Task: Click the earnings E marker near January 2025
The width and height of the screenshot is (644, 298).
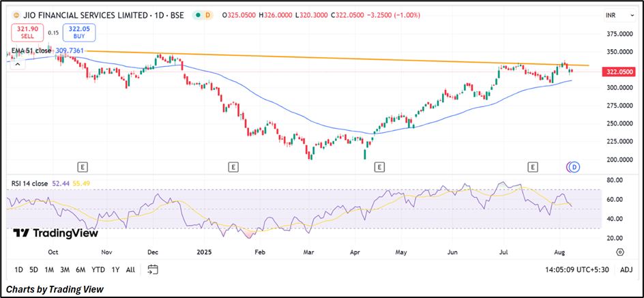Action: point(233,166)
